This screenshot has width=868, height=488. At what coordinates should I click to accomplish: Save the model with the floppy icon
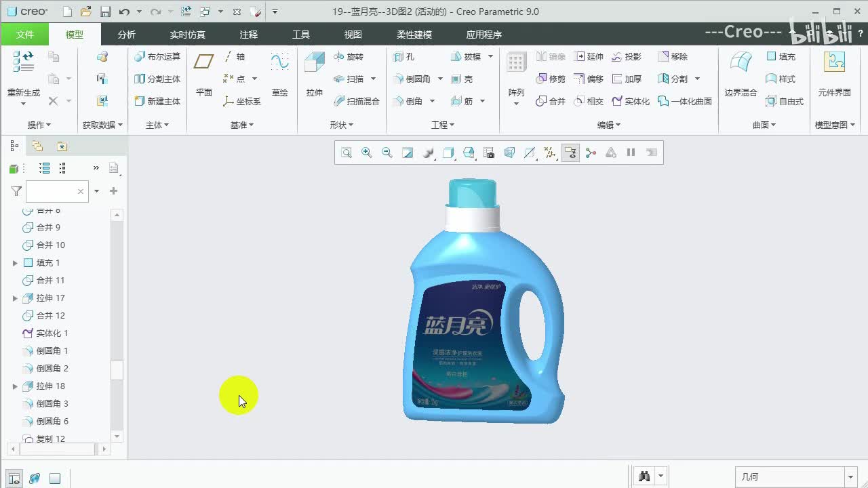[x=105, y=12]
